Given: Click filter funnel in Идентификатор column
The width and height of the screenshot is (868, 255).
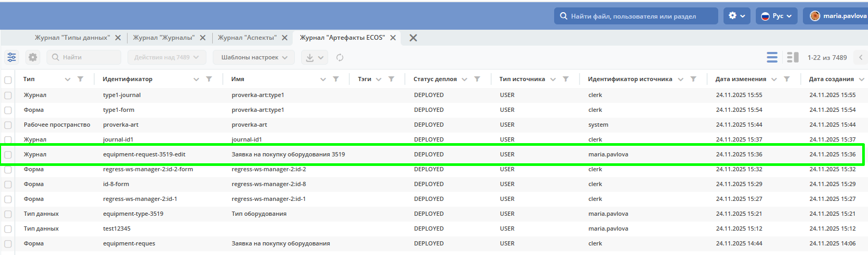Looking at the screenshot, I should coord(209,79).
